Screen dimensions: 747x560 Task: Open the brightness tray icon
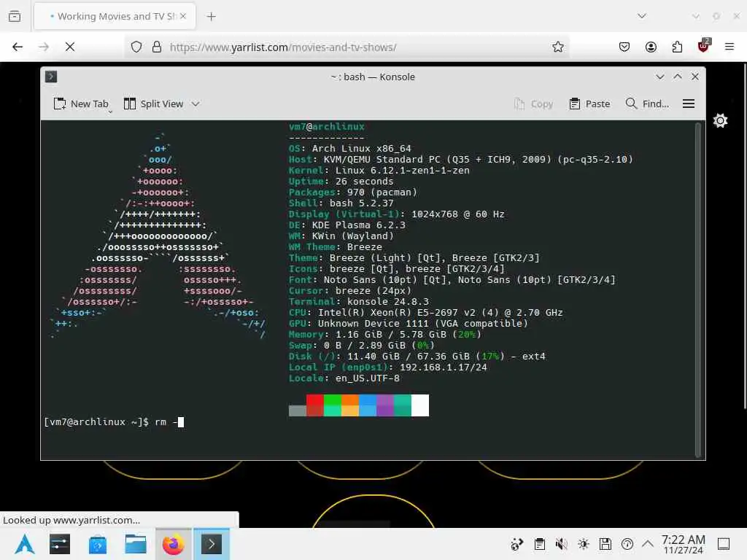[584, 544]
